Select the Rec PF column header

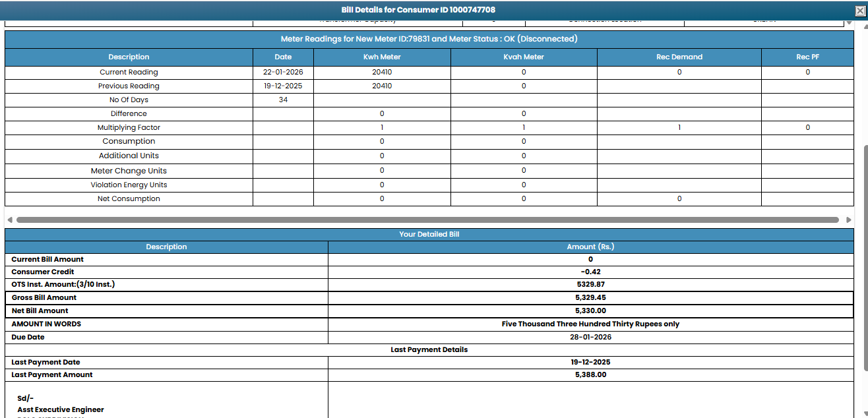pyautogui.click(x=807, y=57)
